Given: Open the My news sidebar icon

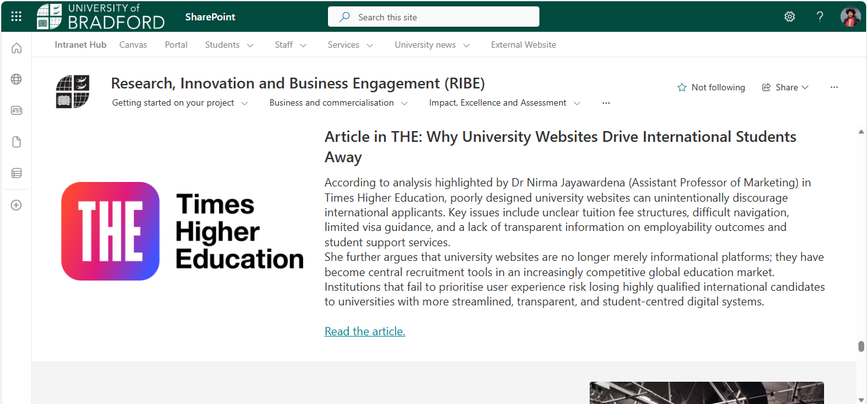Looking at the screenshot, I should pos(17,111).
